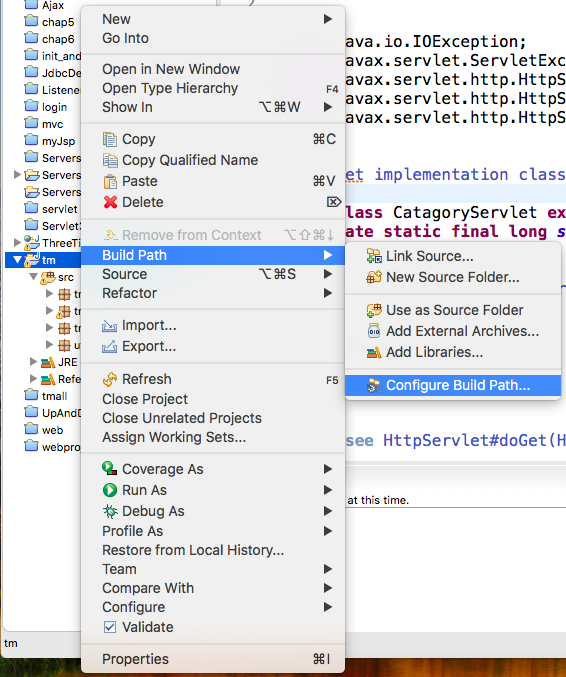The height and width of the screenshot is (677, 566).
Task: Collapse the src folder node
Action: click(x=33, y=277)
